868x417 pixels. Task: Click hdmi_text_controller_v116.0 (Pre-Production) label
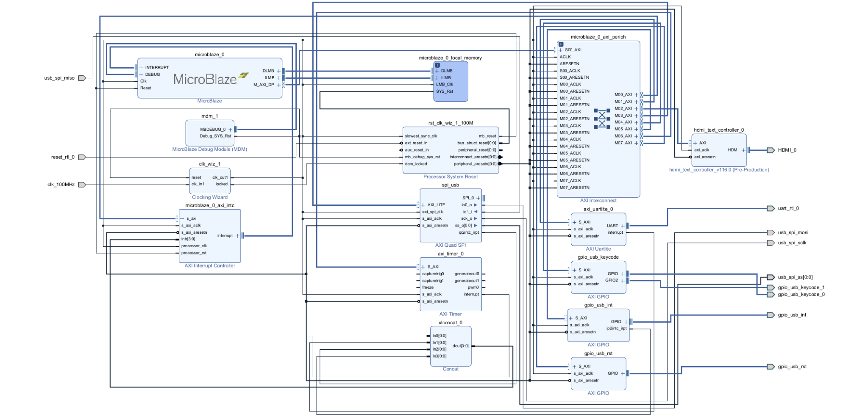719,170
